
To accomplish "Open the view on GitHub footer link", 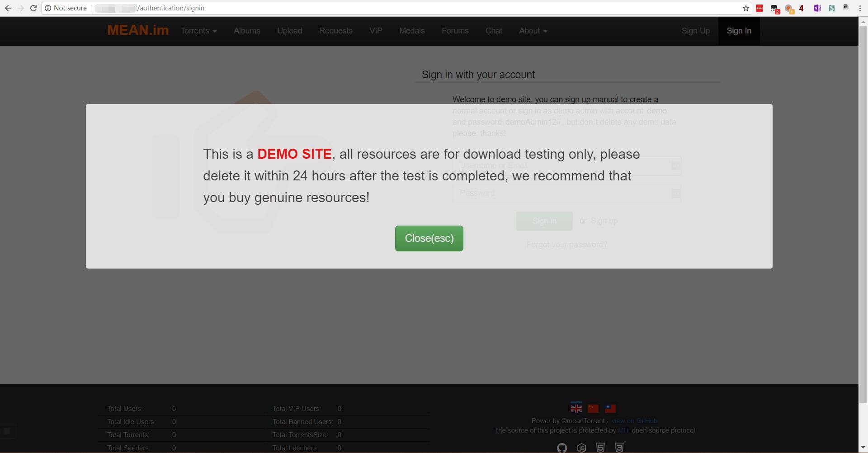I will click(x=634, y=421).
